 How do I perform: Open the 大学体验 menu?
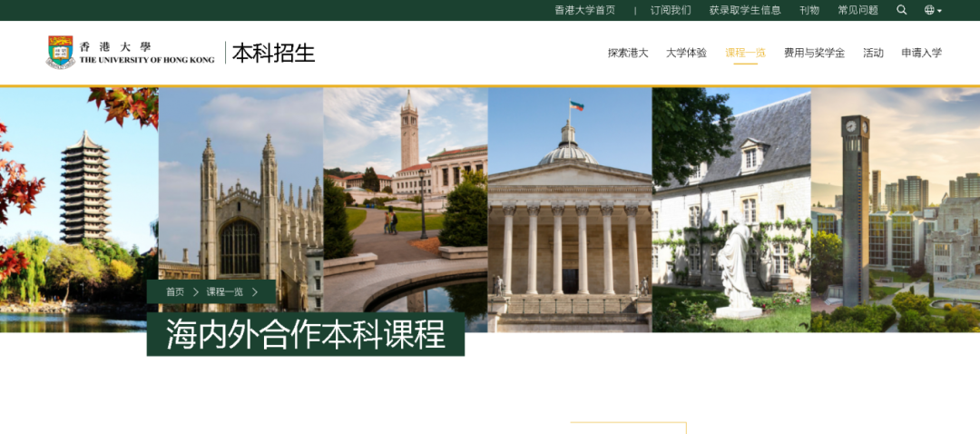coord(686,54)
